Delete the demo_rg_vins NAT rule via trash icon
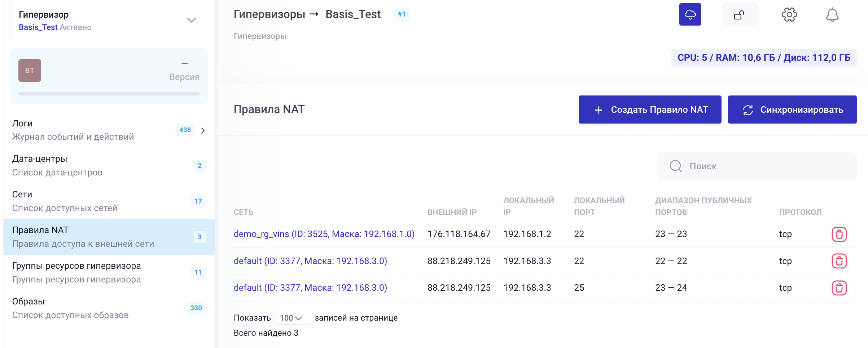 pyautogui.click(x=840, y=234)
